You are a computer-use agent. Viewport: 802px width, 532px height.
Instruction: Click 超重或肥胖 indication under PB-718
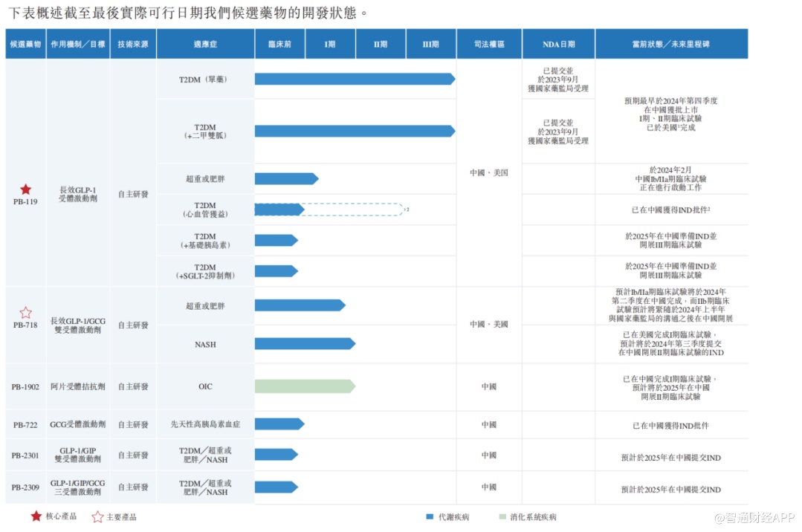point(205,306)
